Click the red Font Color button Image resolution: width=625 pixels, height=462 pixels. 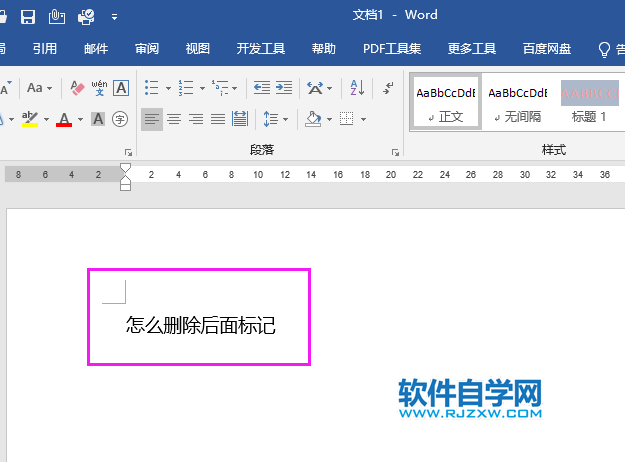64,119
